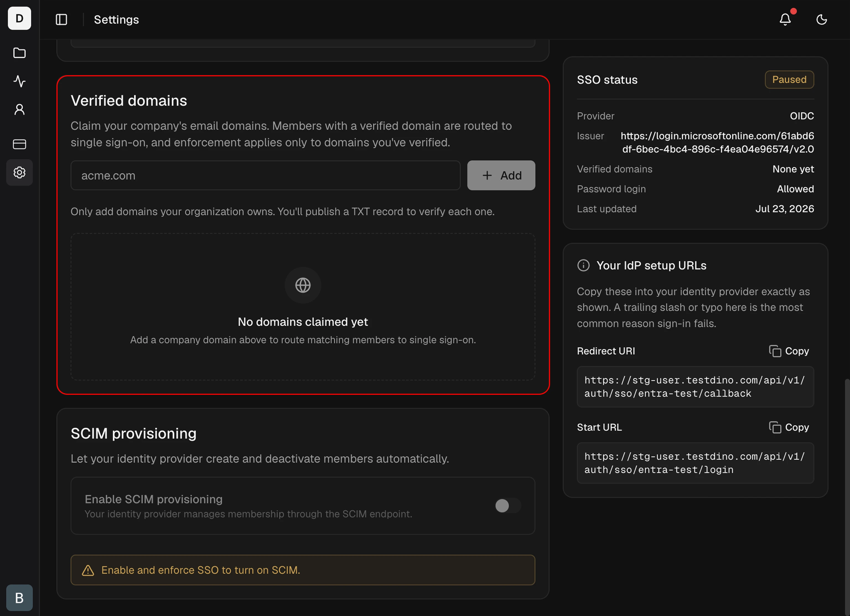Select the Start URL login text
The width and height of the screenshot is (850, 616).
point(695,463)
